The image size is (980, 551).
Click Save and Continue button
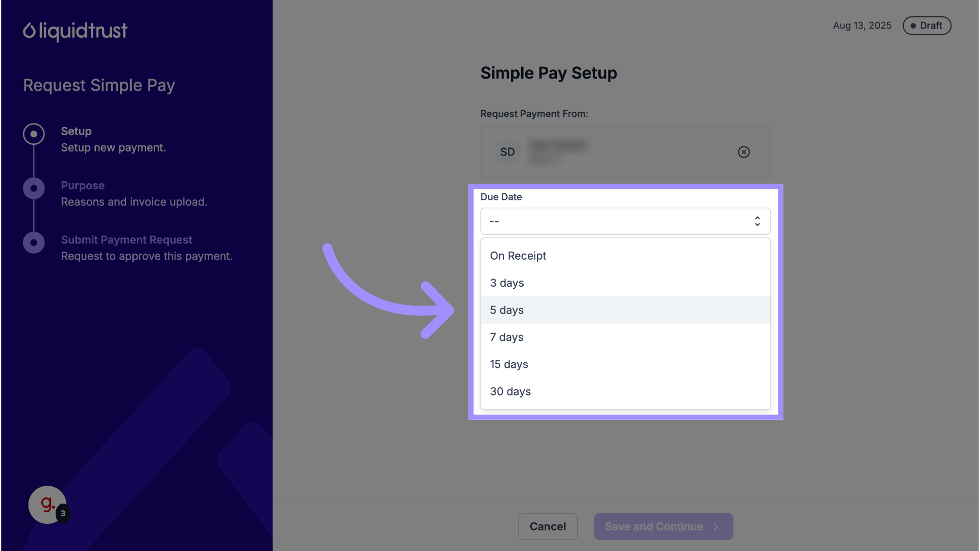click(x=653, y=527)
